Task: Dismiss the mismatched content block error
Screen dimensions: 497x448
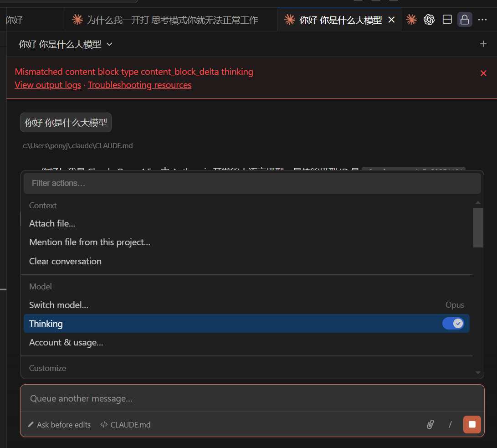Action: pyautogui.click(x=483, y=73)
